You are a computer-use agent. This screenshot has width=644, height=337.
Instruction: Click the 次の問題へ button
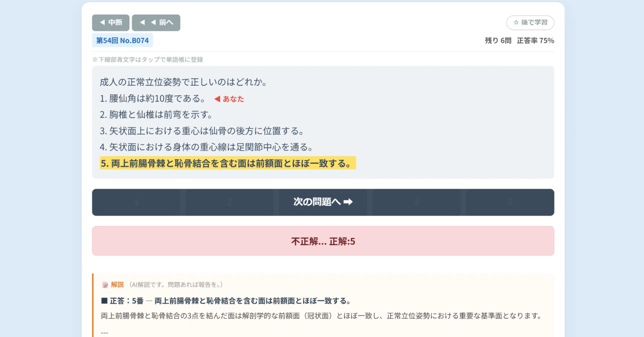323,202
